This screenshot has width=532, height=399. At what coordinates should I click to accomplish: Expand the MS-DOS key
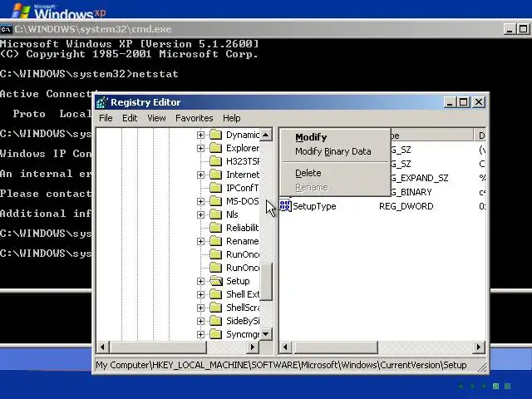(x=200, y=201)
